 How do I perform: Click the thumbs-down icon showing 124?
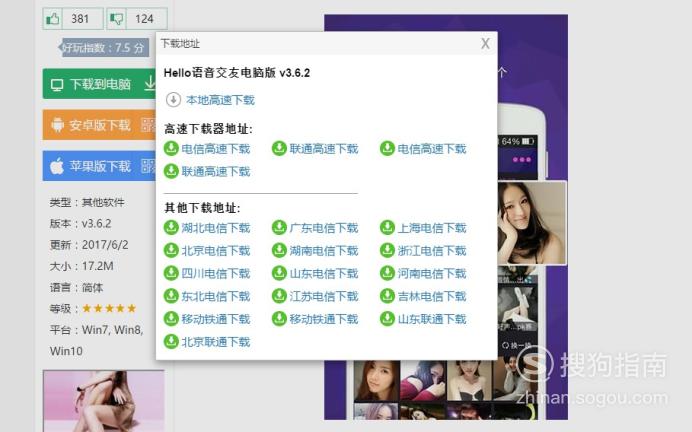coord(117,19)
